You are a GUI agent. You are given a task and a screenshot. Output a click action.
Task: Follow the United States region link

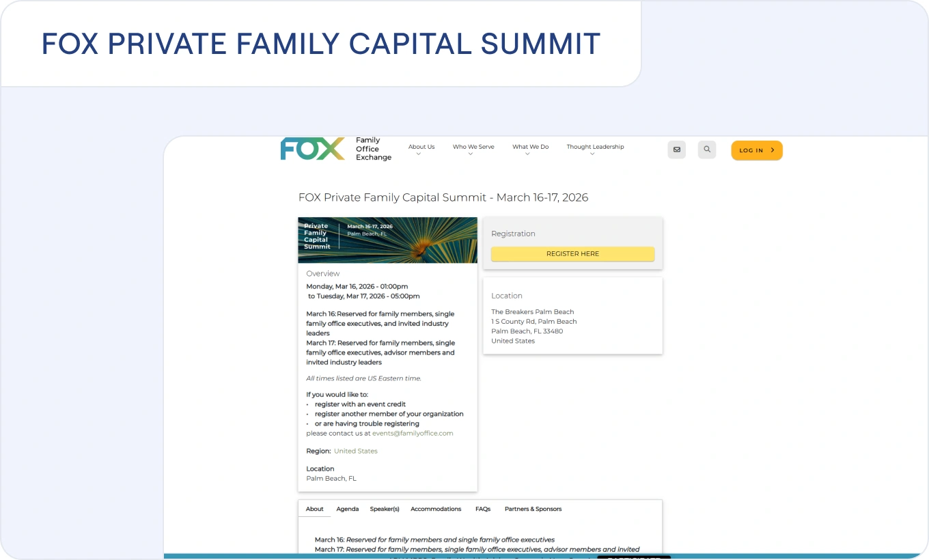[356, 451]
